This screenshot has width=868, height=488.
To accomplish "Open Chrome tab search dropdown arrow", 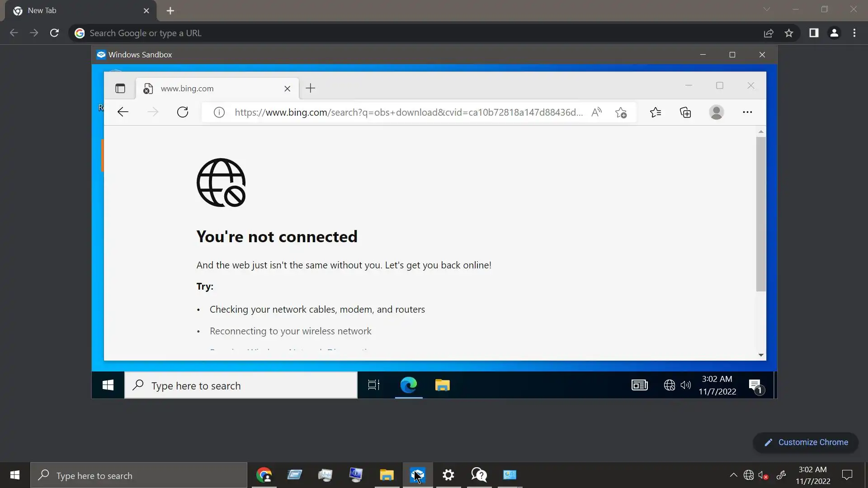I will [x=766, y=9].
